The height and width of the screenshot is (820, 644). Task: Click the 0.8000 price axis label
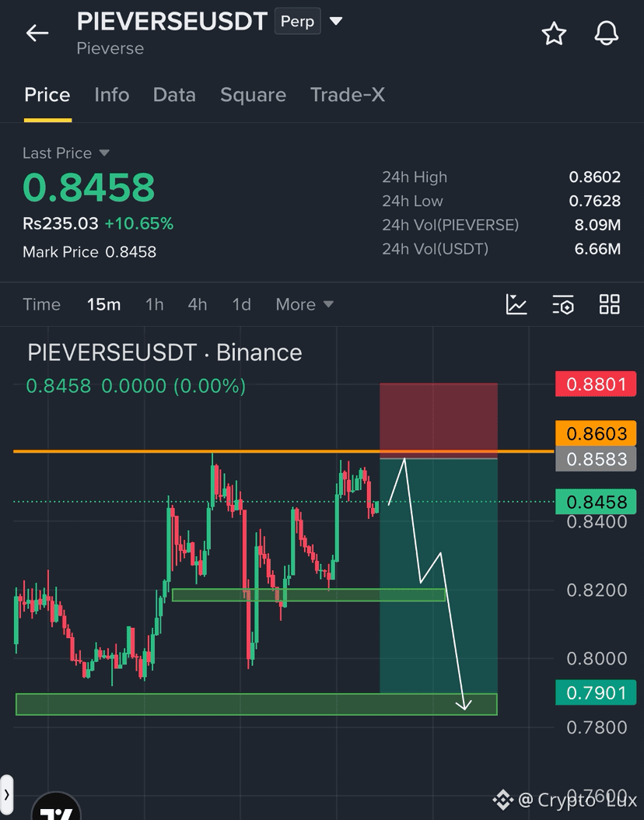[597, 658]
